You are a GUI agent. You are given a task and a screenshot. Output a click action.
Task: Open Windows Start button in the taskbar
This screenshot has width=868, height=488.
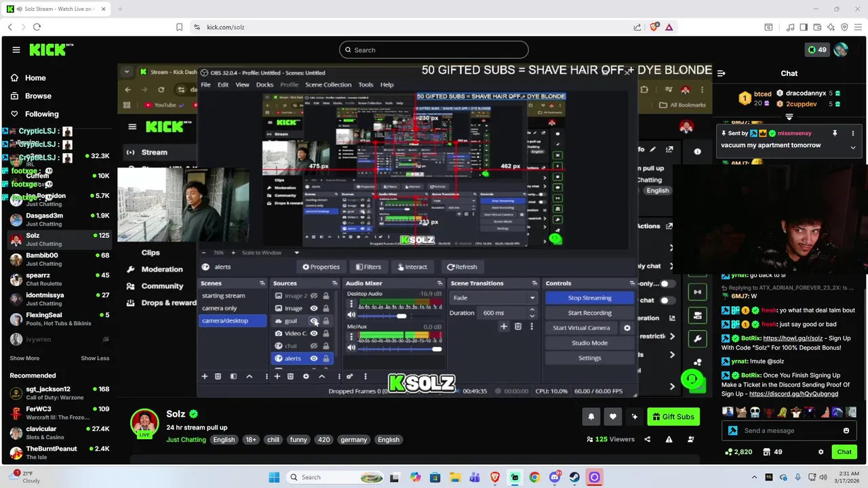click(x=274, y=477)
